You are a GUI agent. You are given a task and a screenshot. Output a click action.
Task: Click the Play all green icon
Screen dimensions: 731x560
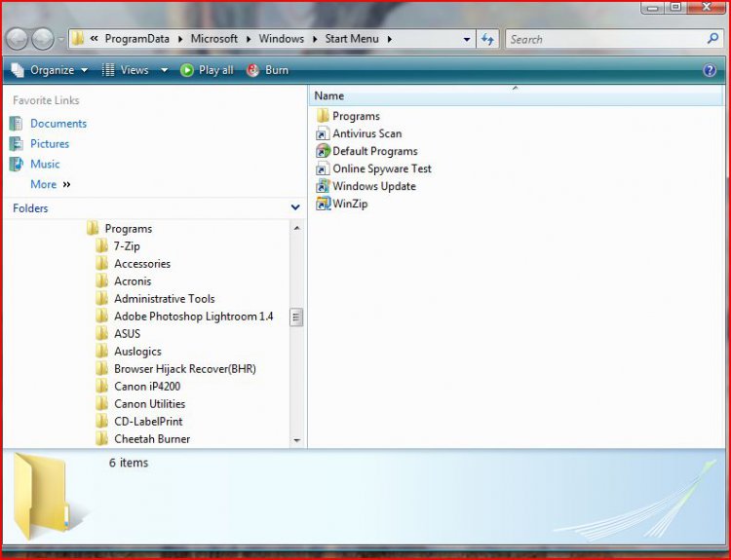[187, 70]
